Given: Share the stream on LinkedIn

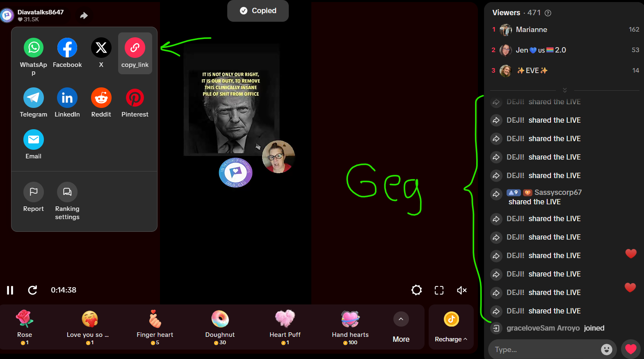Looking at the screenshot, I should click(x=67, y=98).
